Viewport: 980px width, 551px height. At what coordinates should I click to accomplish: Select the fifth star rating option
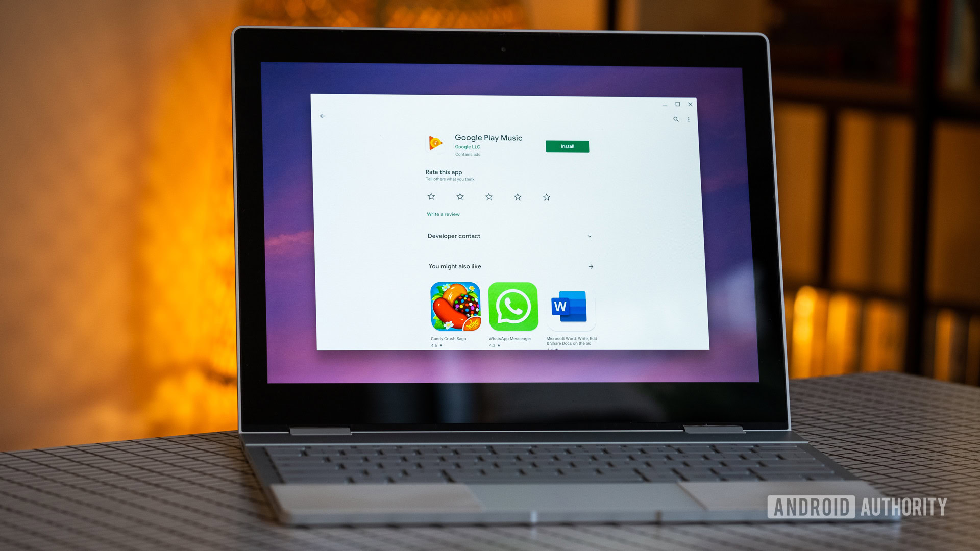[x=547, y=197]
